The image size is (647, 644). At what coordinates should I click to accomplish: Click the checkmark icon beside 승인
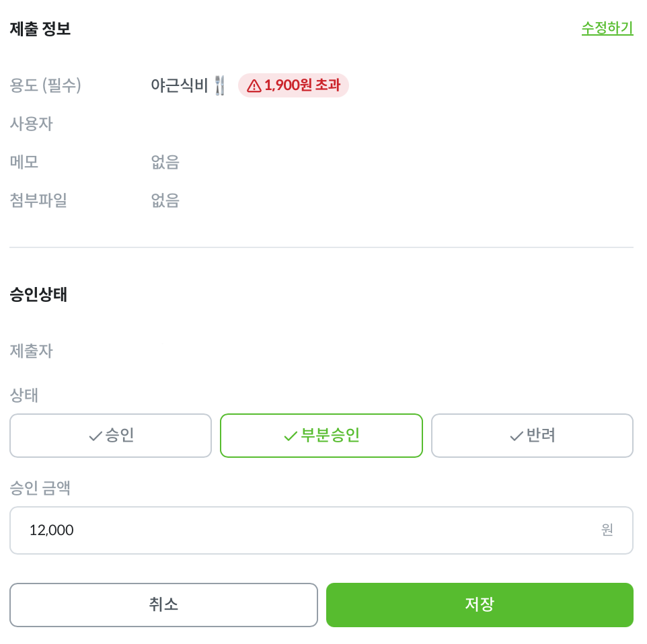click(x=95, y=436)
